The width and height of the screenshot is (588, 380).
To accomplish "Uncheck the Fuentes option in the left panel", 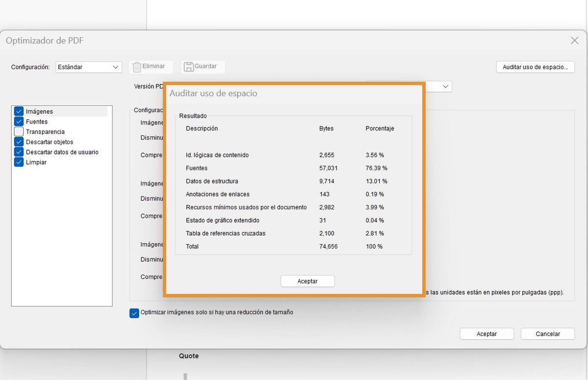I will (x=18, y=122).
